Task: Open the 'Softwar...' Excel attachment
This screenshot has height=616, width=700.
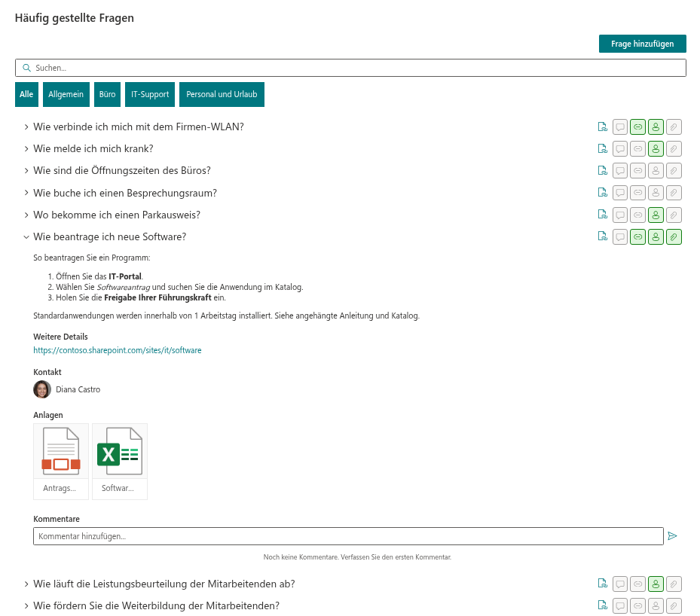Action: coord(120,462)
